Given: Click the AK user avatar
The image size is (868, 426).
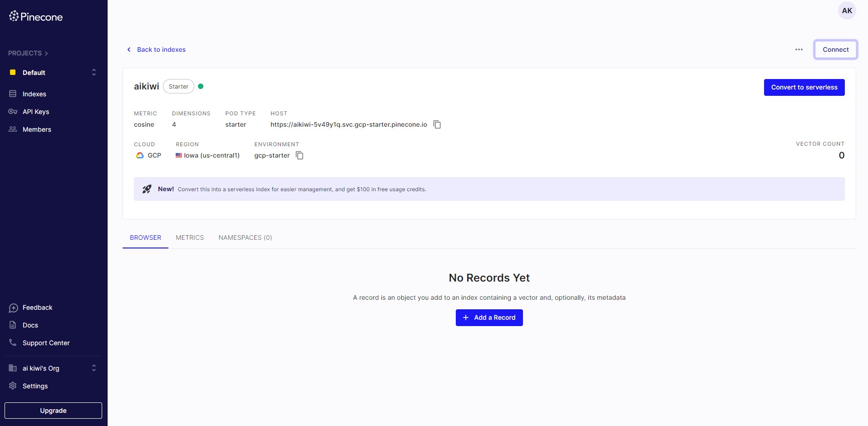Looking at the screenshot, I should coord(847,11).
